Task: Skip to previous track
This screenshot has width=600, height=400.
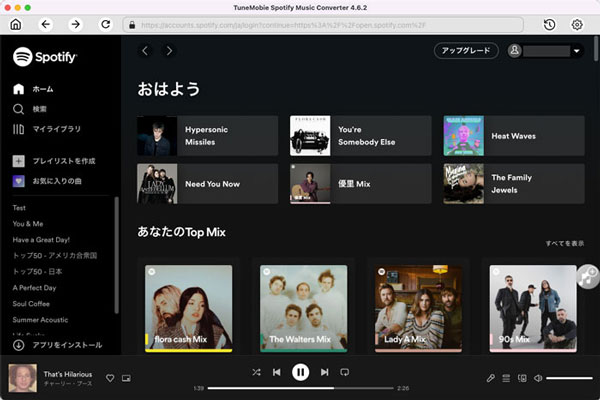Action: [277, 372]
